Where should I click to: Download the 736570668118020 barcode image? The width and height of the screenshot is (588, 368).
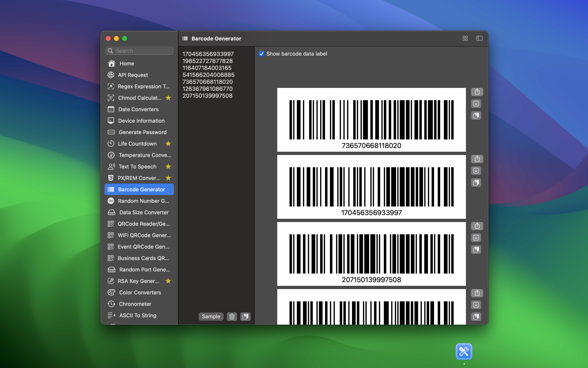tap(476, 104)
